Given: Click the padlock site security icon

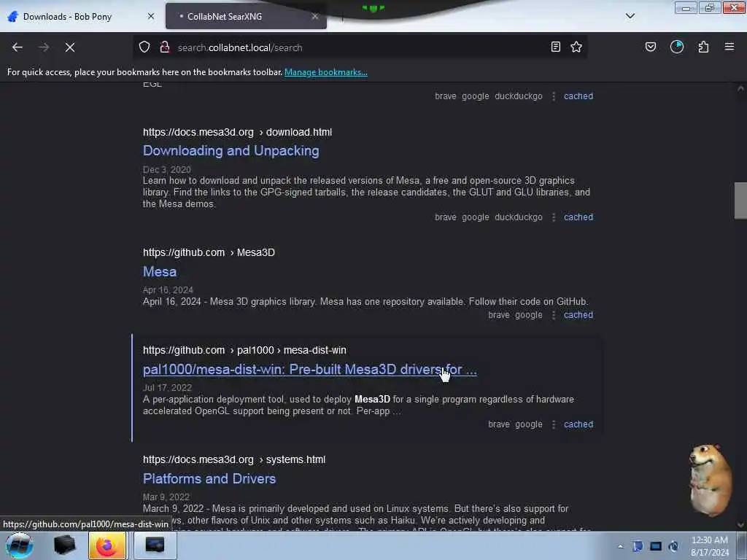Looking at the screenshot, I should point(165,47).
